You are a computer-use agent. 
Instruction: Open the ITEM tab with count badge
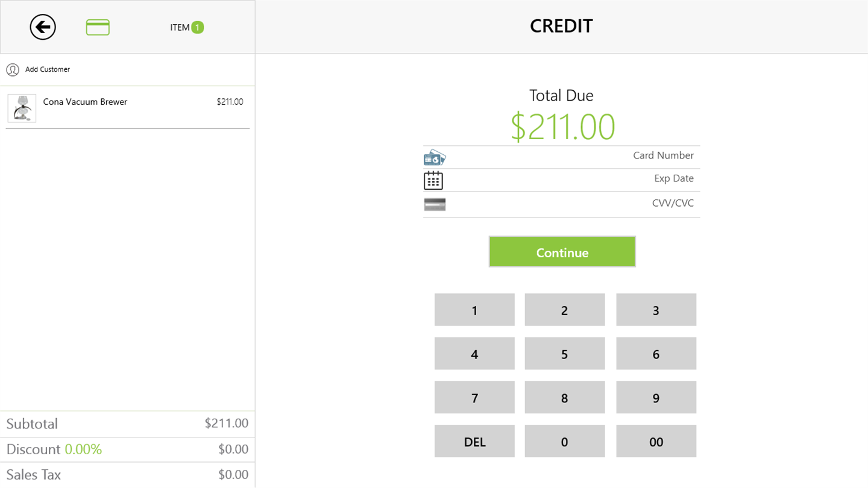coord(187,27)
